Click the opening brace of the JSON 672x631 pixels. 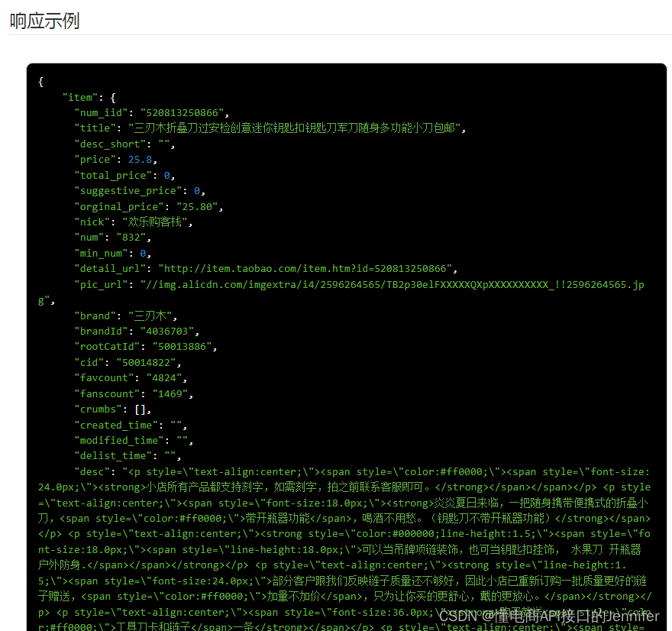pyautogui.click(x=40, y=82)
